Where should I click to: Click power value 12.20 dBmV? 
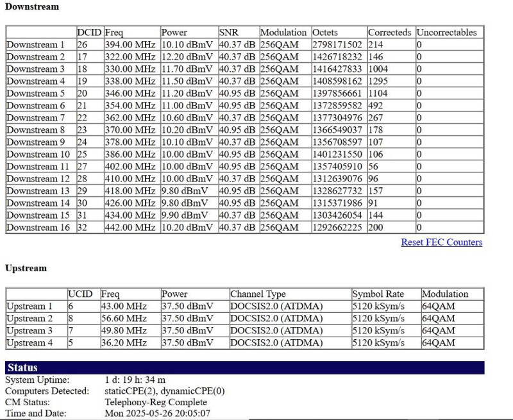point(187,56)
